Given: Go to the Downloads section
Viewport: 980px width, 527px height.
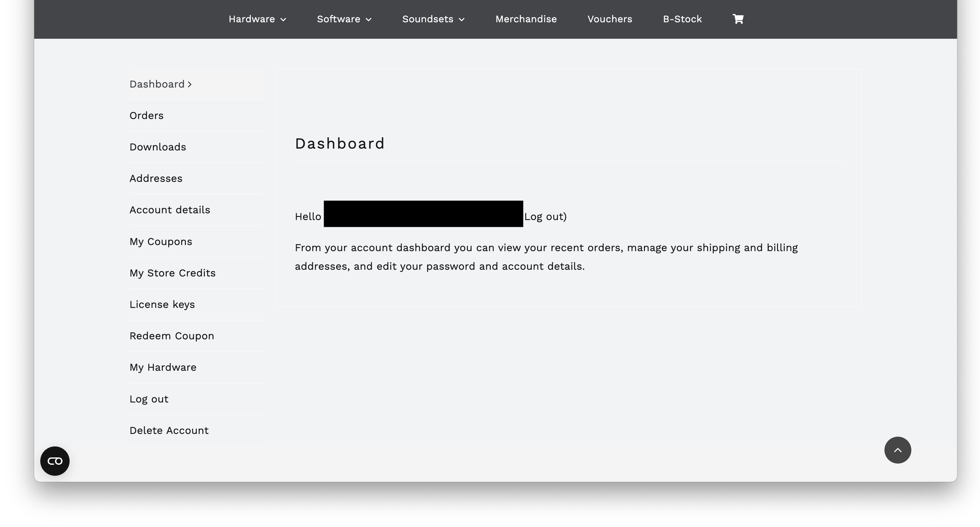Looking at the screenshot, I should tap(157, 147).
